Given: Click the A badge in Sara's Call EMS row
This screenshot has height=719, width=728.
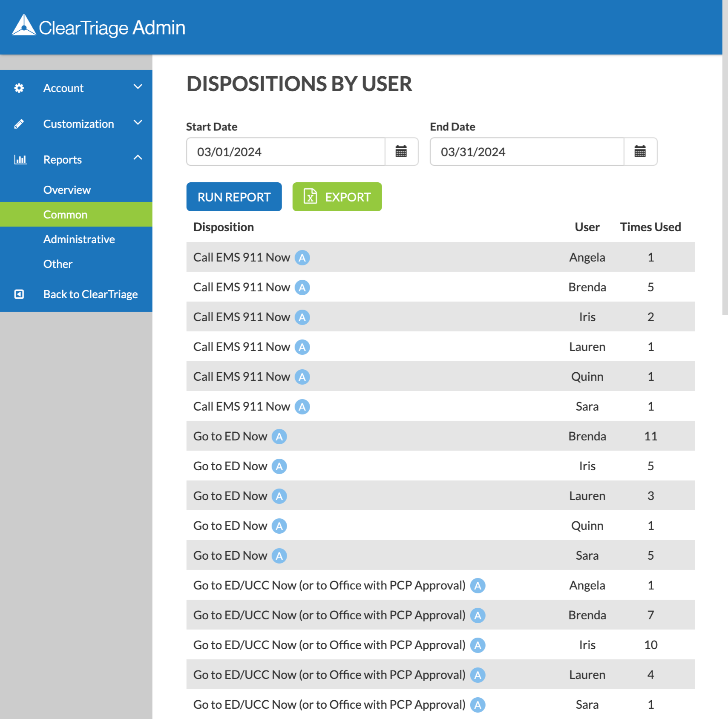Looking at the screenshot, I should point(302,407).
